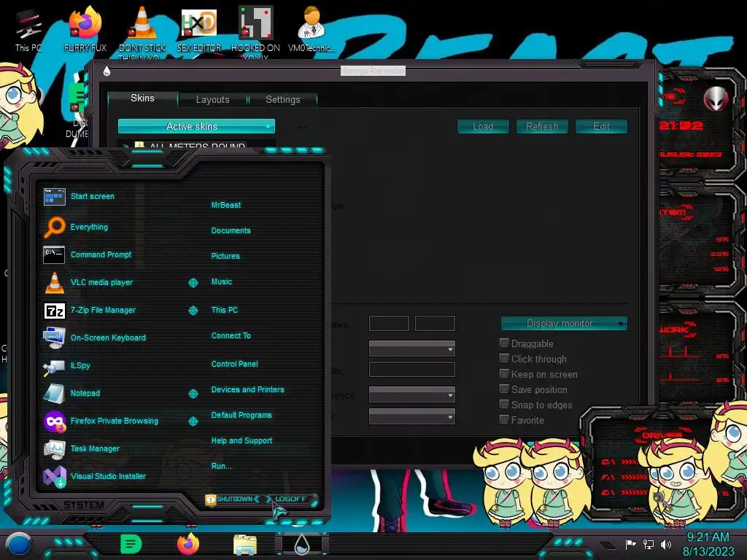747x560 pixels.
Task: Open Active skins dropdown
Action: pyautogui.click(x=196, y=126)
